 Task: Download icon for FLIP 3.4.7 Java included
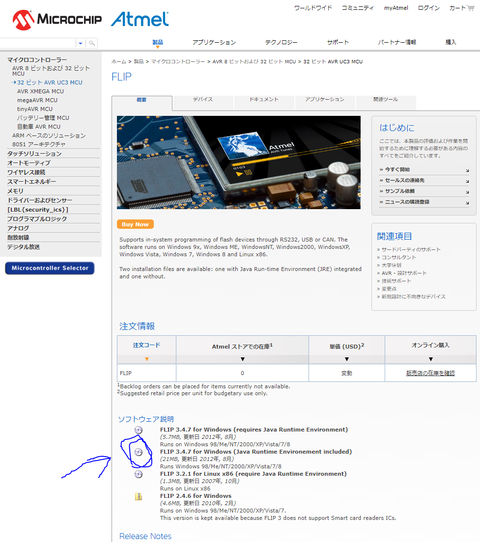tap(138, 452)
